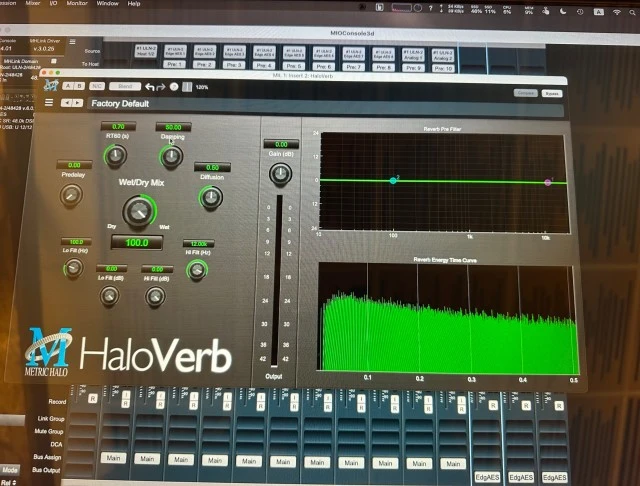Open the Help menu in menu bar

(x=134, y=4)
